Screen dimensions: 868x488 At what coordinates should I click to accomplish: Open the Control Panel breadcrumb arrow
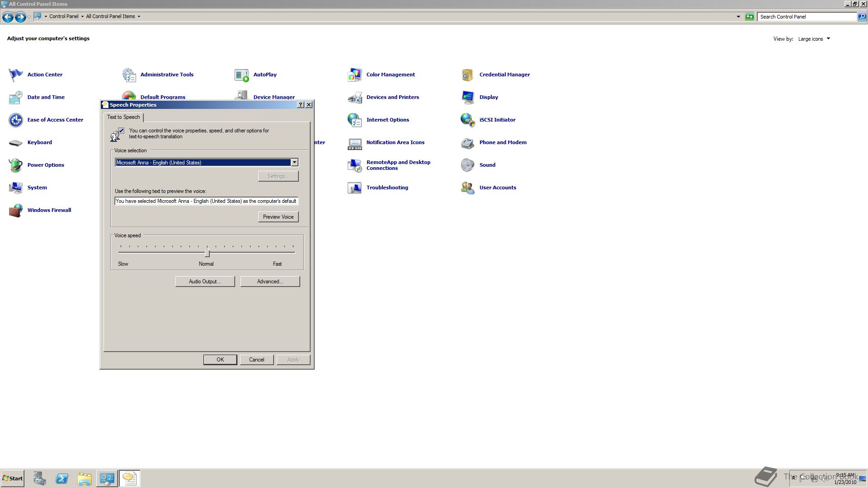(82, 16)
